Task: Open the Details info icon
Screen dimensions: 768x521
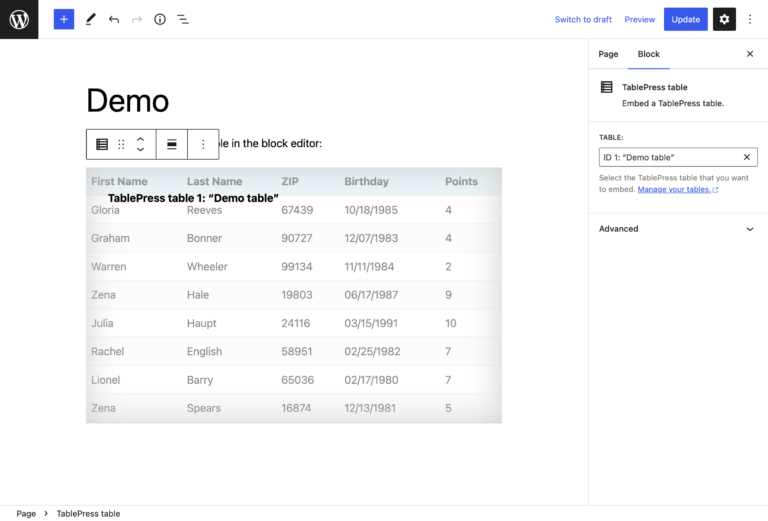Action: pyautogui.click(x=160, y=19)
